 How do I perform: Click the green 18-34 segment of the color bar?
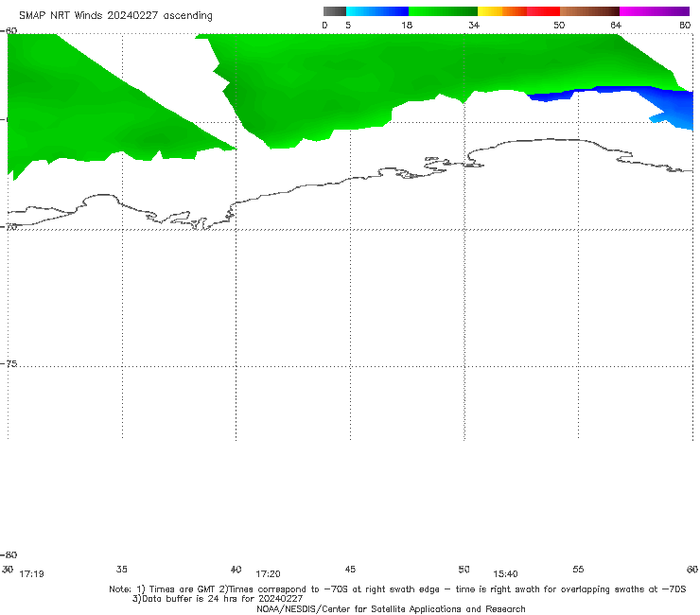coord(443,11)
